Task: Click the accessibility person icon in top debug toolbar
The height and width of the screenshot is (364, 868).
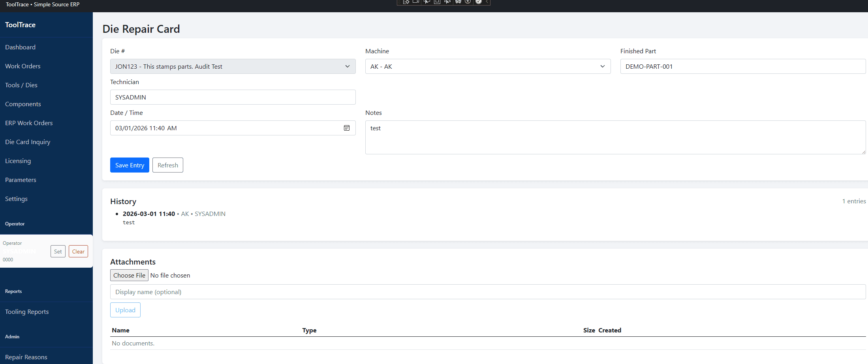Action: pyautogui.click(x=468, y=2)
